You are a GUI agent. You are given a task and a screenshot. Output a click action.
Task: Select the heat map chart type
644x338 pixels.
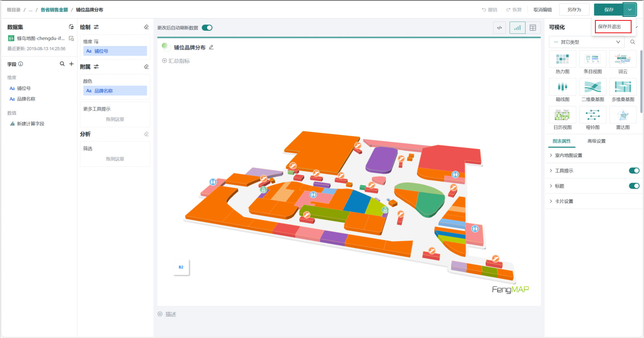(x=562, y=59)
